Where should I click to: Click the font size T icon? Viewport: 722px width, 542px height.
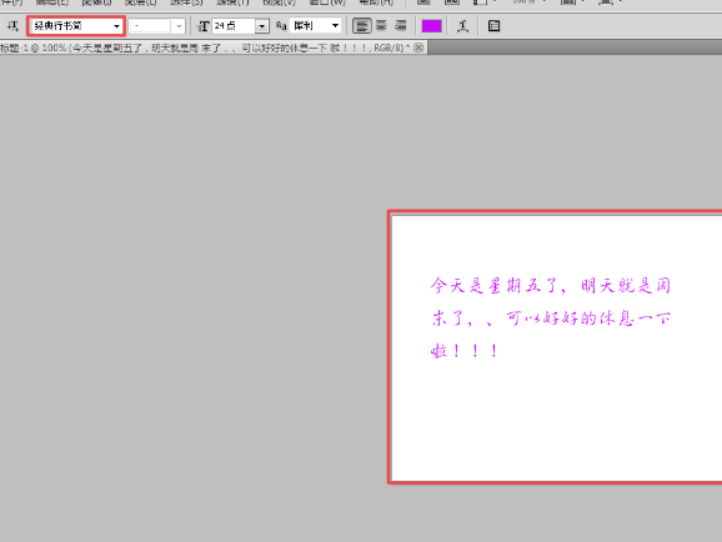pyautogui.click(x=203, y=26)
